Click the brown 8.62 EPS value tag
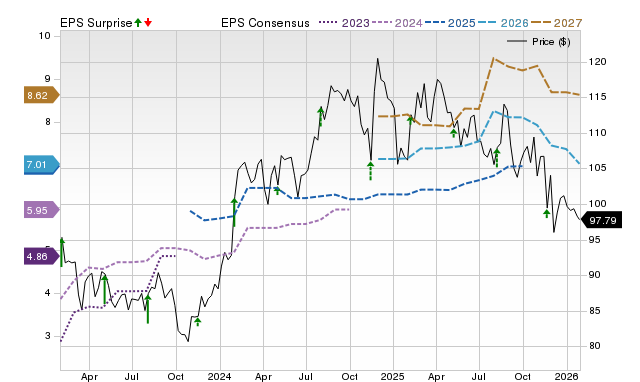Screen dimensions: 640x382 42,96
